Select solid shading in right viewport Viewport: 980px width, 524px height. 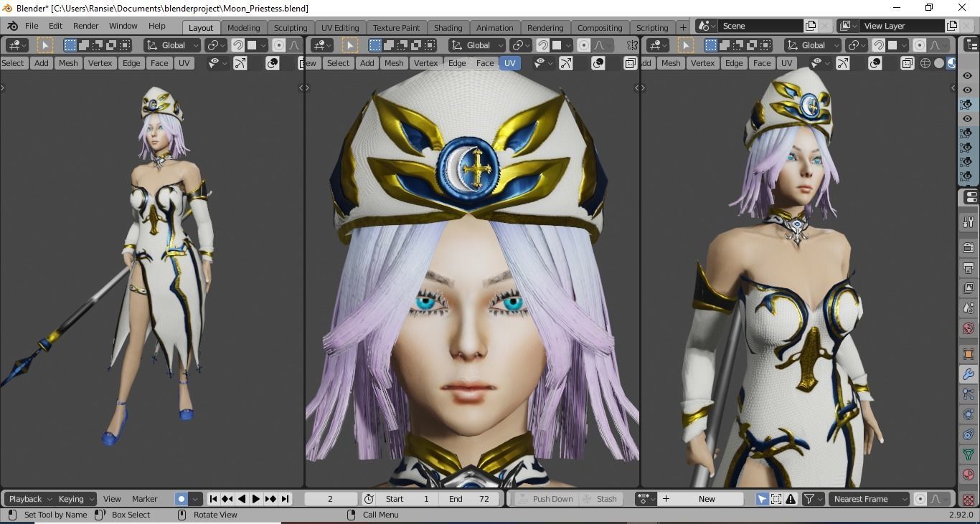tap(938, 63)
